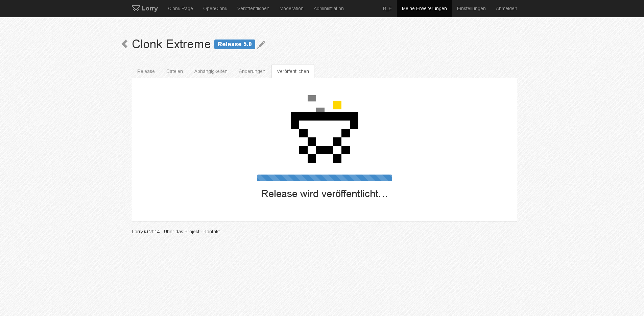Open the OpenClonk navigation item
This screenshot has height=316, width=644.
215,8
